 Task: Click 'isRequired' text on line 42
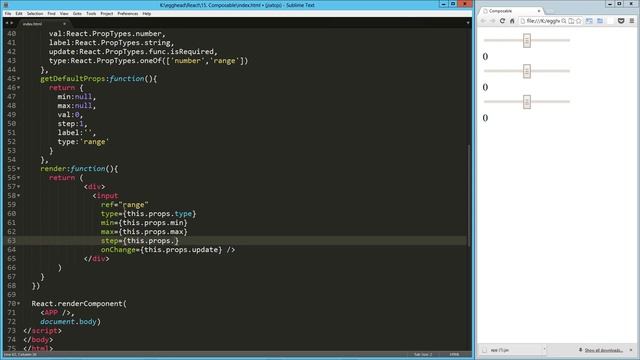(192, 51)
